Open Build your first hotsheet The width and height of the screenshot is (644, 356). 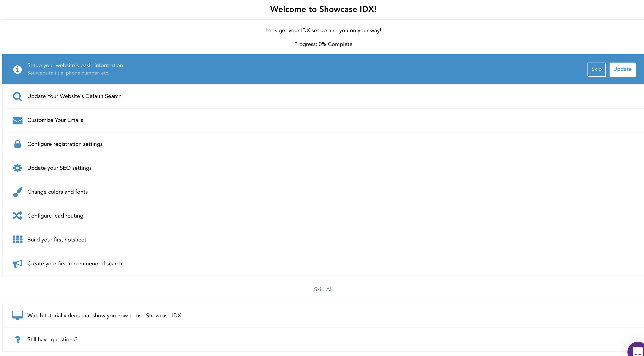[323, 240]
